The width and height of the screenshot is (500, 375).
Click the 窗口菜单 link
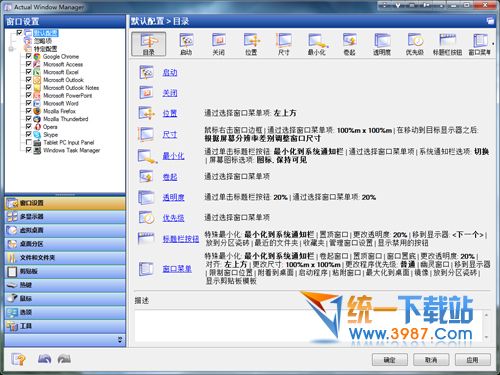[x=177, y=269]
